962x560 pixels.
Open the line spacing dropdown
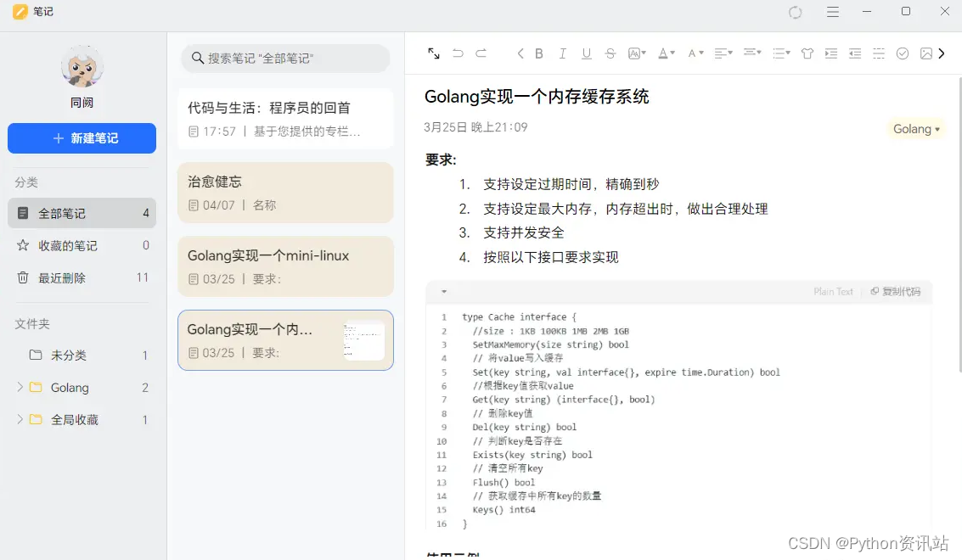[752, 53]
